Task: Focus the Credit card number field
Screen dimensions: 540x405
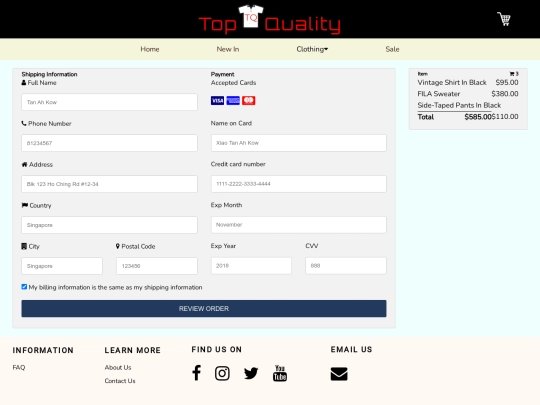Action: coord(299,184)
